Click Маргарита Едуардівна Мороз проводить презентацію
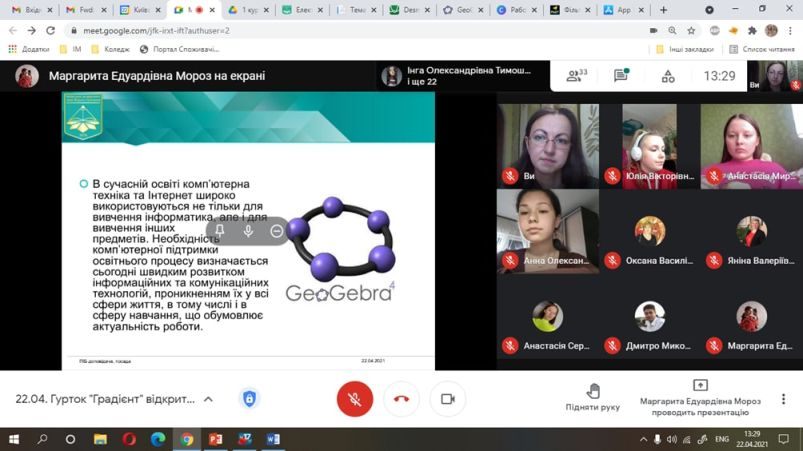The height and width of the screenshot is (451, 803). pyautogui.click(x=700, y=399)
